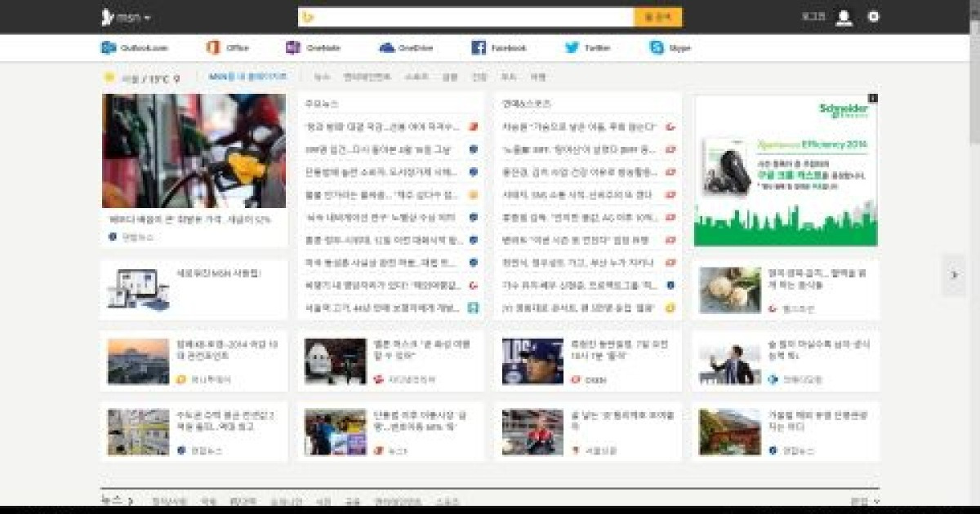The height and width of the screenshot is (514, 980).
Task: Click the ad info icon on Schneider banner
Action: coord(873,99)
